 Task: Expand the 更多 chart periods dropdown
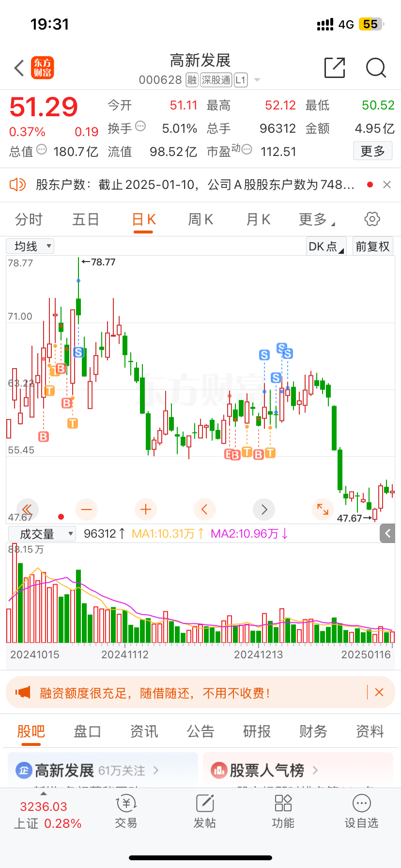click(317, 219)
